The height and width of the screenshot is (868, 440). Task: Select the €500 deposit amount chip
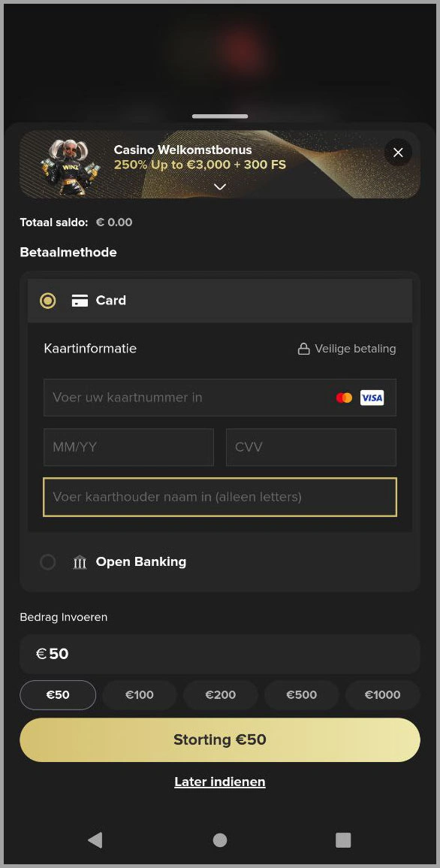[x=301, y=694]
